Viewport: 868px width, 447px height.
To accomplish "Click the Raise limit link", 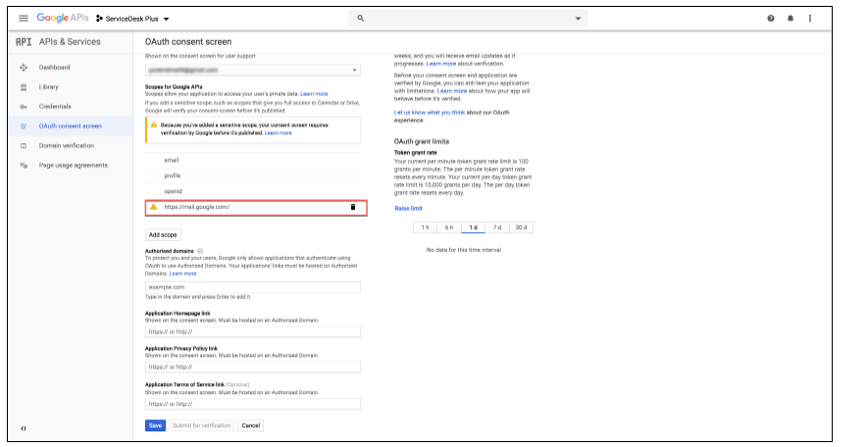I will (x=408, y=209).
